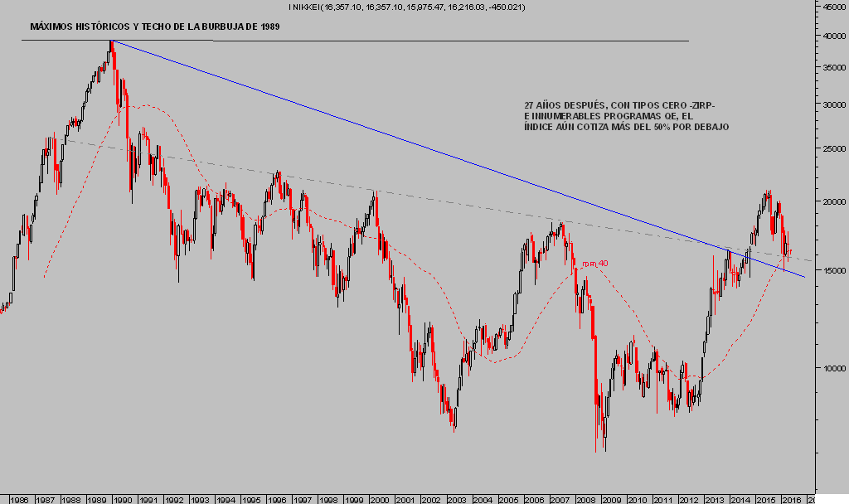Click the 1986 label on the time axis
Image resolution: width=849 pixels, height=504 pixels.
click(x=20, y=500)
